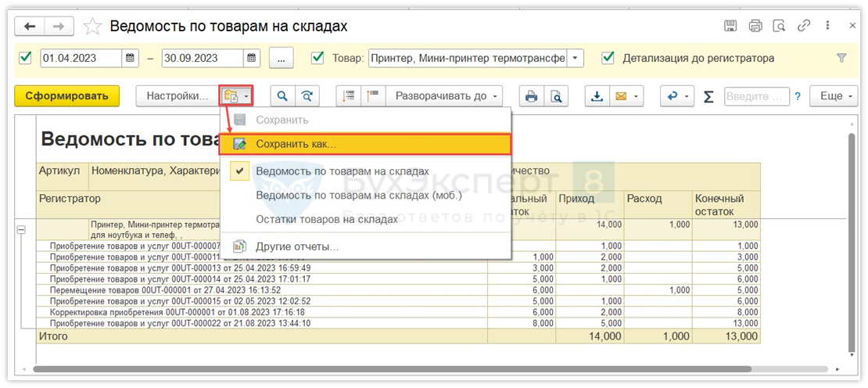Image resolution: width=868 pixels, height=388 pixels.
Task: Toggle the Товар filter checkbox
Action: pos(317,58)
